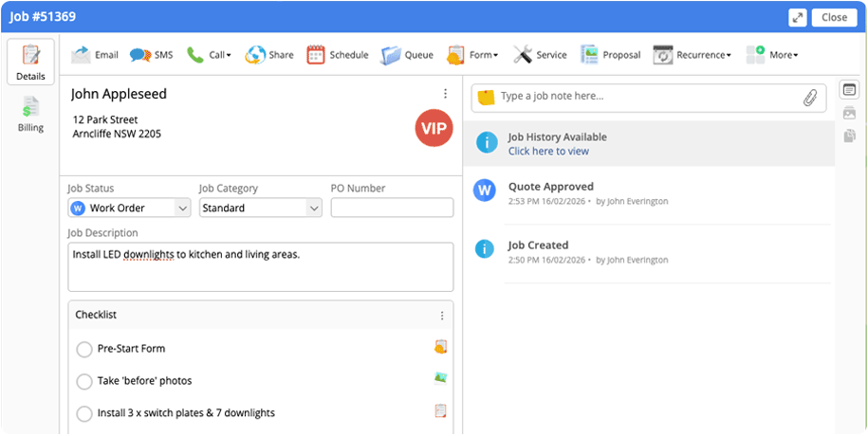
Task: Click the address 12 Park Street
Action: point(105,119)
